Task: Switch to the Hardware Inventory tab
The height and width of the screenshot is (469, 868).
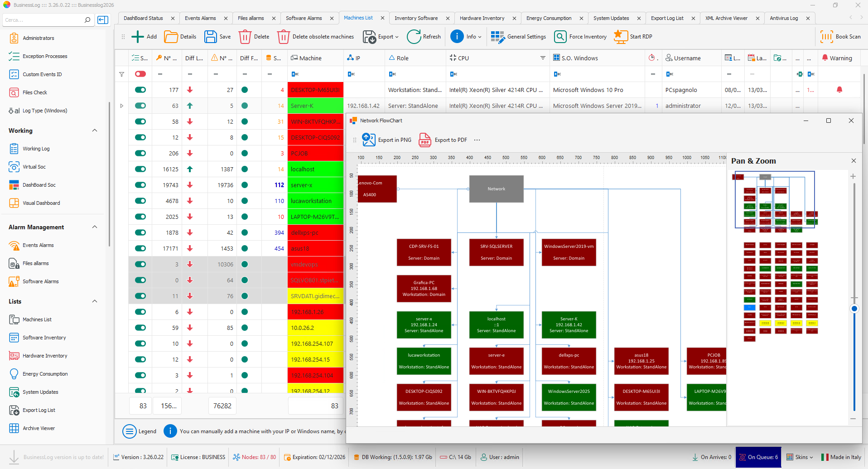Action: (x=482, y=18)
